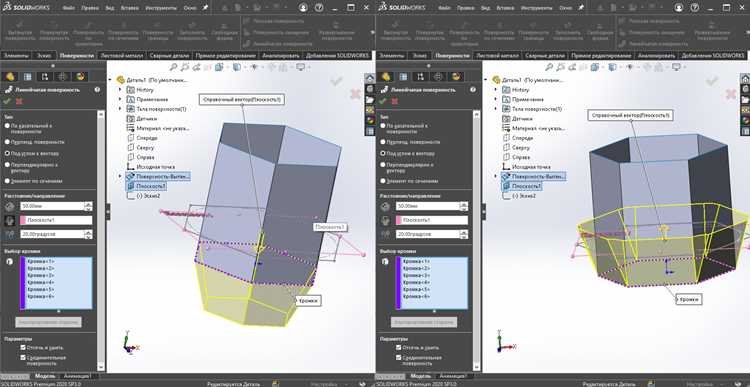Expand Примечания node in left feature tree

pos(120,100)
